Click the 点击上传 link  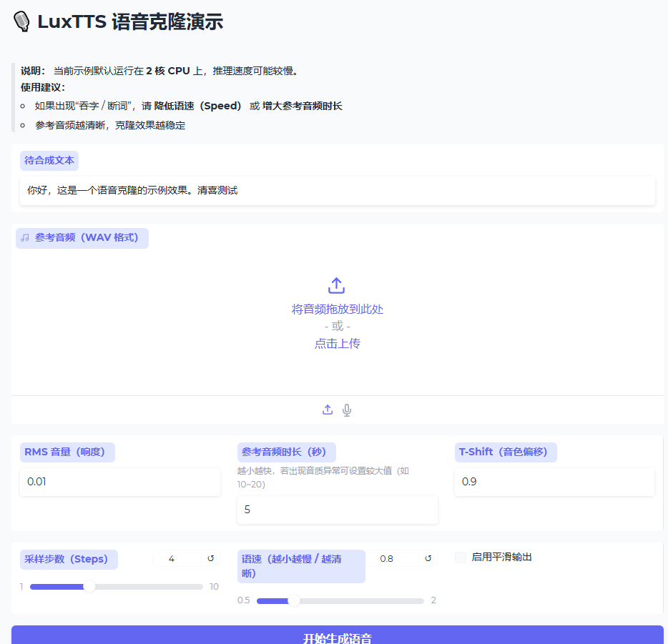tap(336, 344)
